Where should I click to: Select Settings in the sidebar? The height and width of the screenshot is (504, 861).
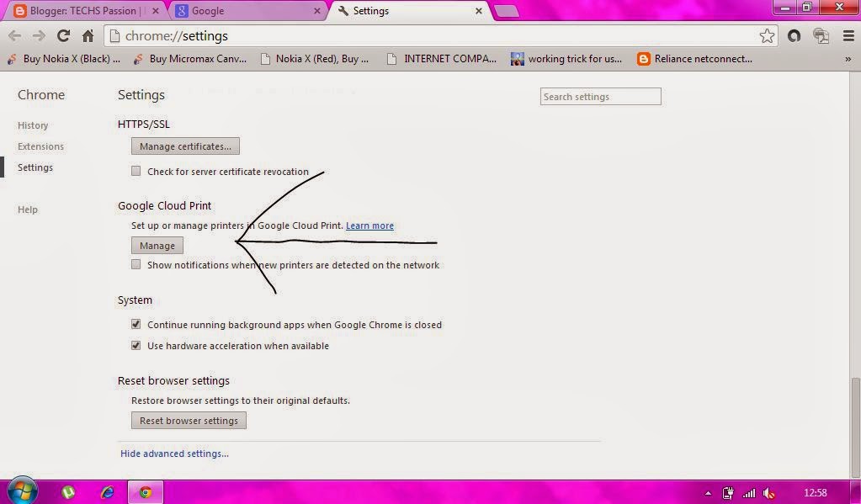[35, 167]
